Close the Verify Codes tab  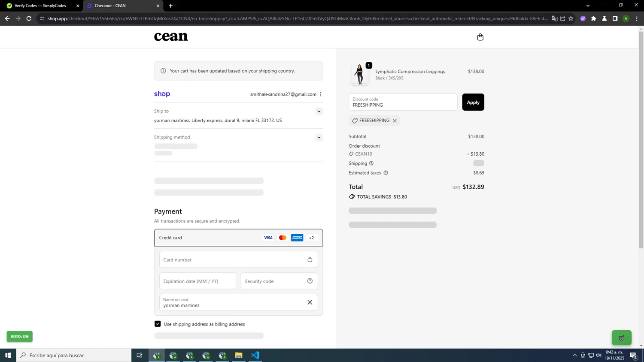78,6
